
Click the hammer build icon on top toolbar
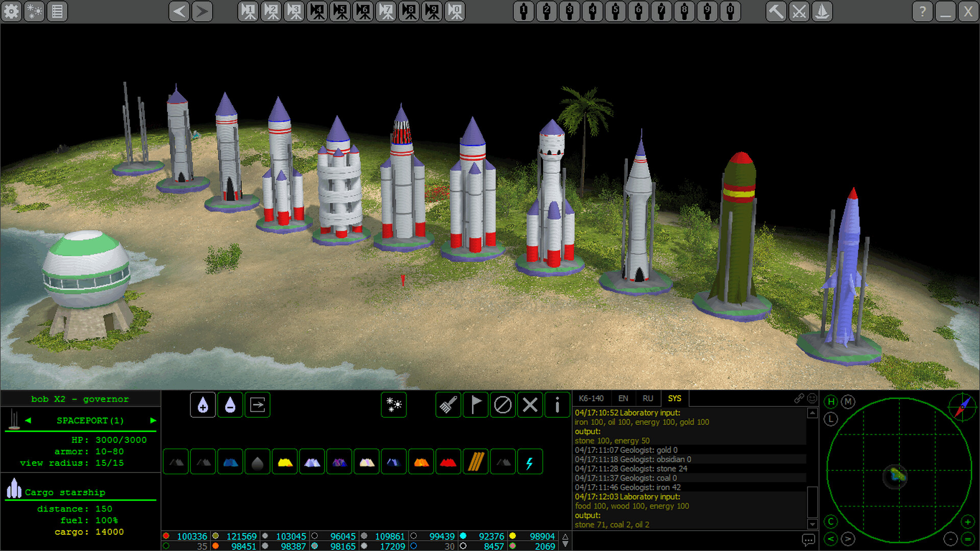[x=776, y=11]
